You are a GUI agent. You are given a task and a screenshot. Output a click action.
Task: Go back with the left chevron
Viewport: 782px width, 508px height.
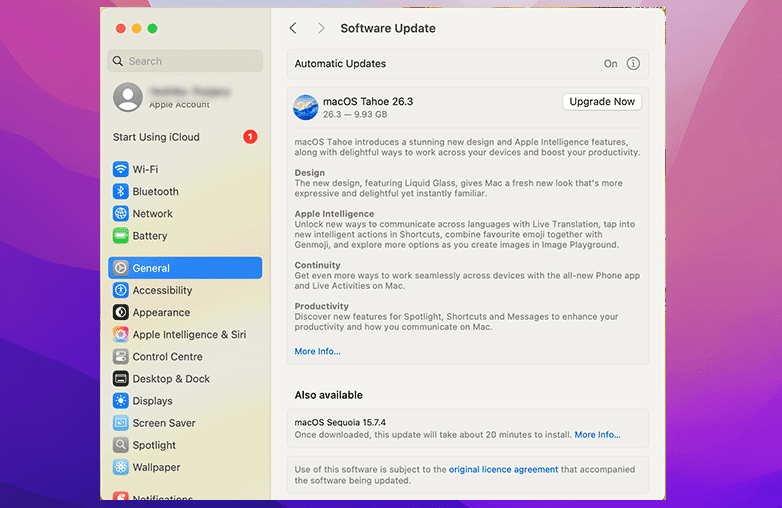[293, 28]
